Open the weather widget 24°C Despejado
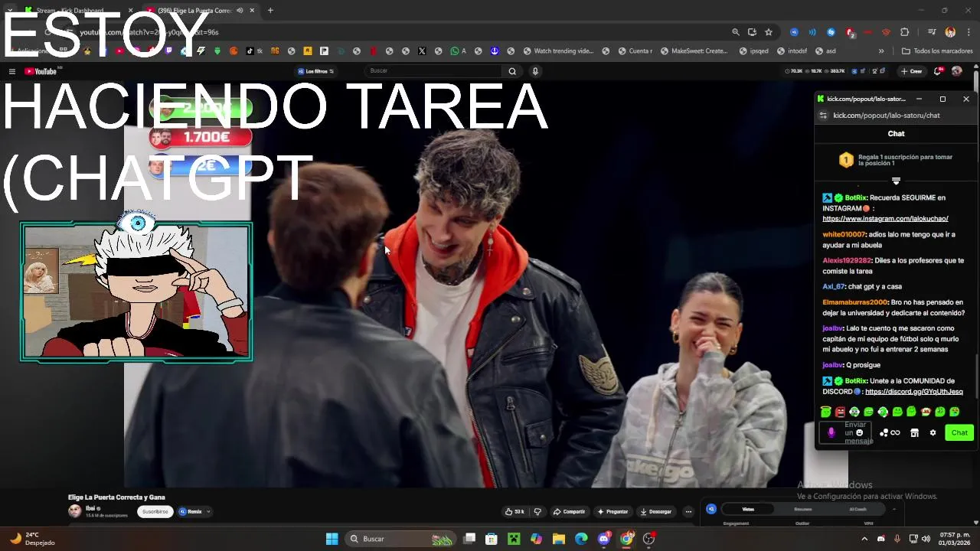 (32, 539)
